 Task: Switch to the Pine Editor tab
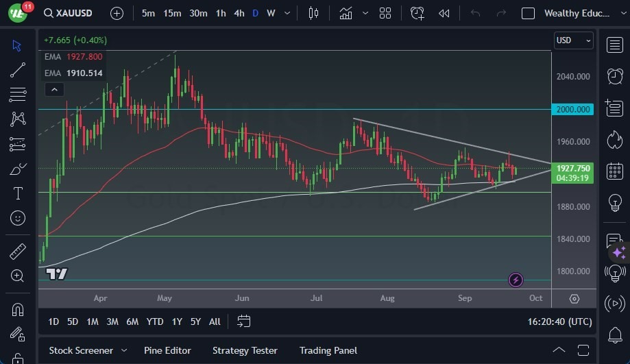[168, 350]
